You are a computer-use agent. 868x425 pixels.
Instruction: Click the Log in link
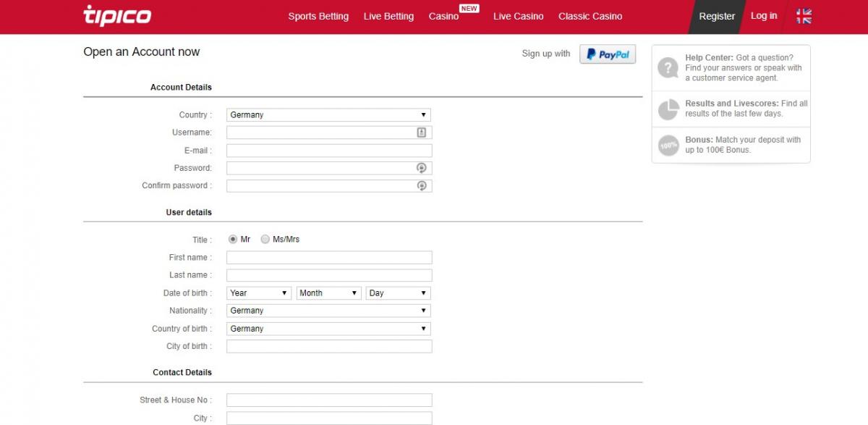[x=764, y=16]
